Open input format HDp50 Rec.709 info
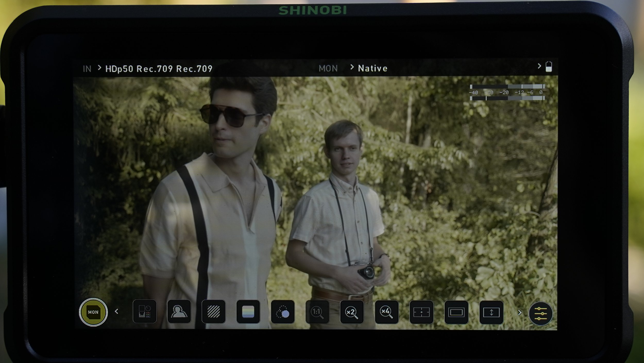 point(159,69)
